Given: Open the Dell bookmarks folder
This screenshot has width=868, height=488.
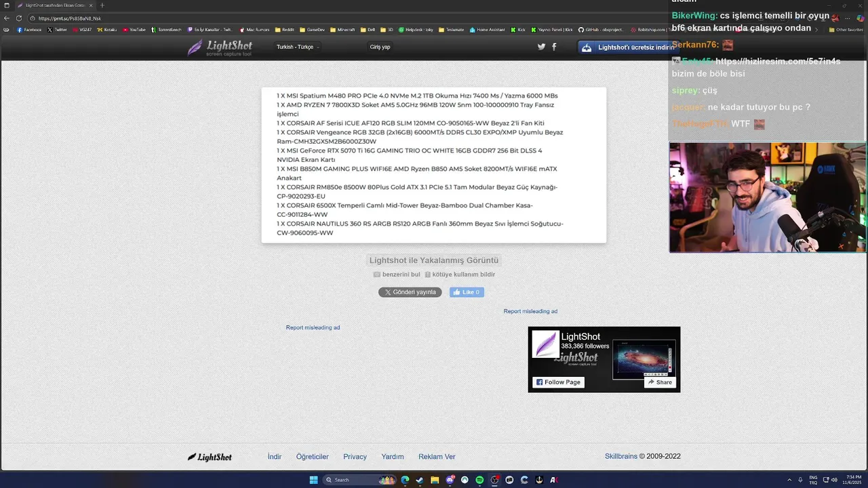Looking at the screenshot, I should pos(368,30).
